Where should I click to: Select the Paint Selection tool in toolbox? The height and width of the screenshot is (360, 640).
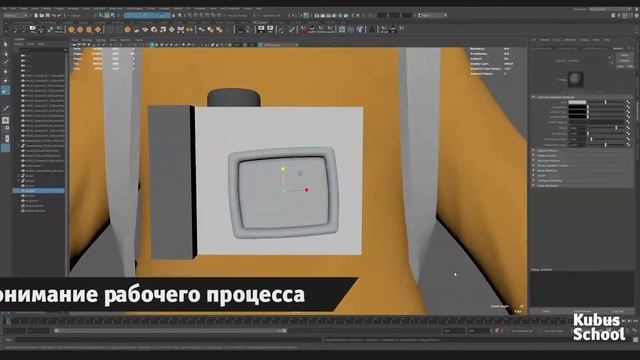point(5,62)
